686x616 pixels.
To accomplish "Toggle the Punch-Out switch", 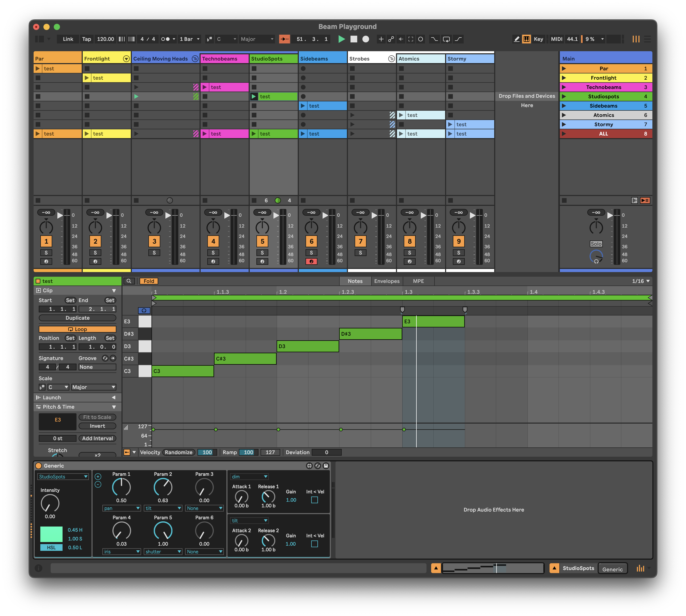I will click(458, 39).
